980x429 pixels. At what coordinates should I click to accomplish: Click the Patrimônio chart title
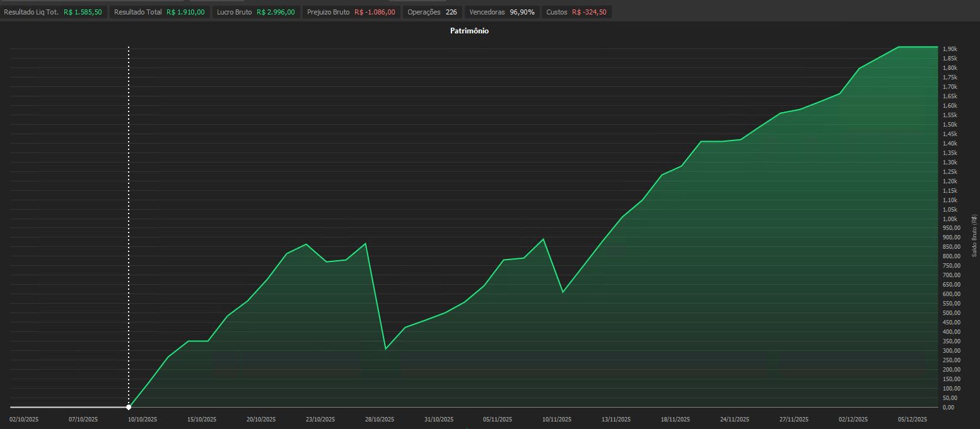[469, 31]
